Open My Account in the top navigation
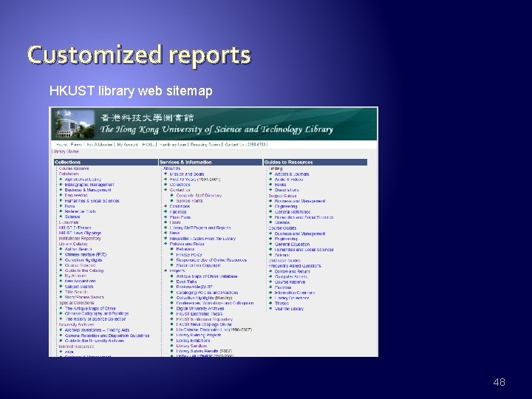The image size is (532, 399). (127, 145)
